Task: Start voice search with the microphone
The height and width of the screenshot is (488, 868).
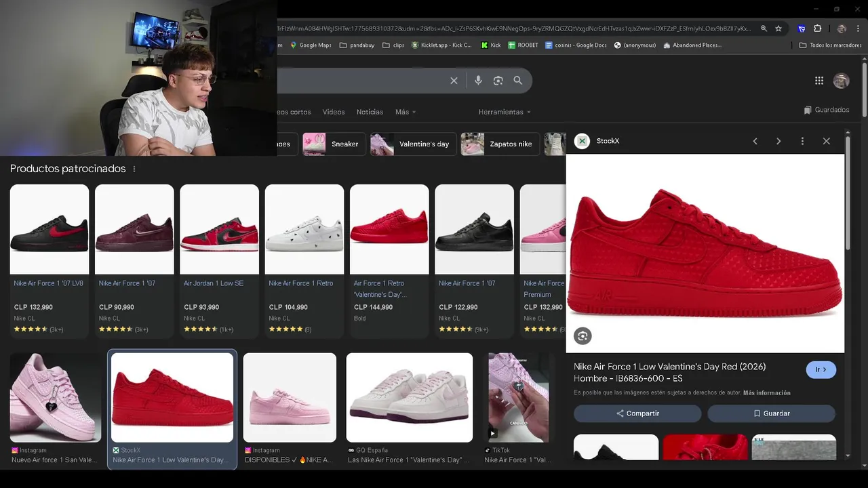Action: click(478, 81)
